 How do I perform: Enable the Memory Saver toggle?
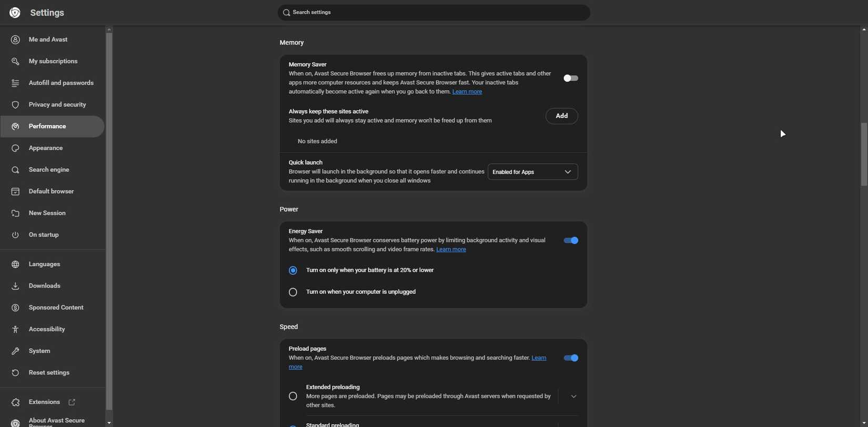coord(571,78)
